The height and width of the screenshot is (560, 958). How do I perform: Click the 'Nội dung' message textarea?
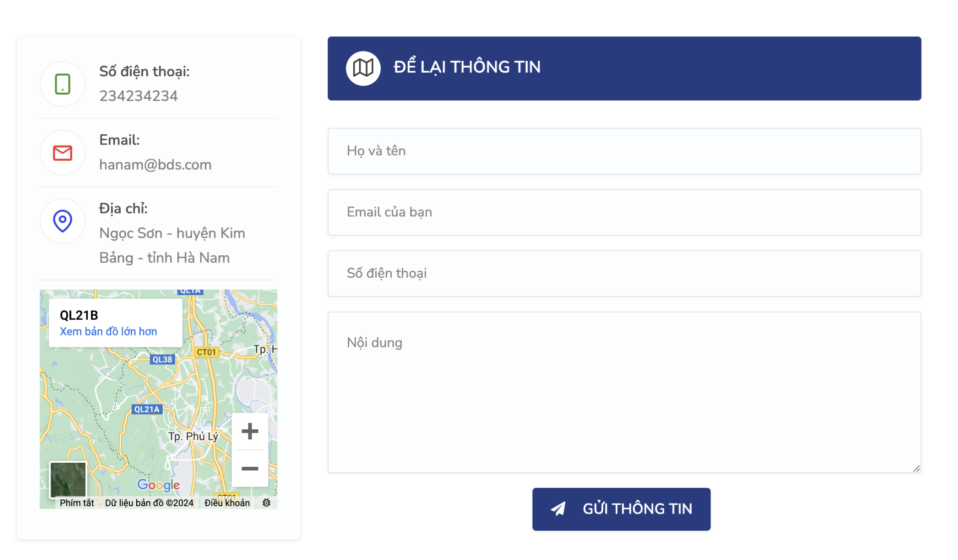pyautogui.click(x=624, y=392)
